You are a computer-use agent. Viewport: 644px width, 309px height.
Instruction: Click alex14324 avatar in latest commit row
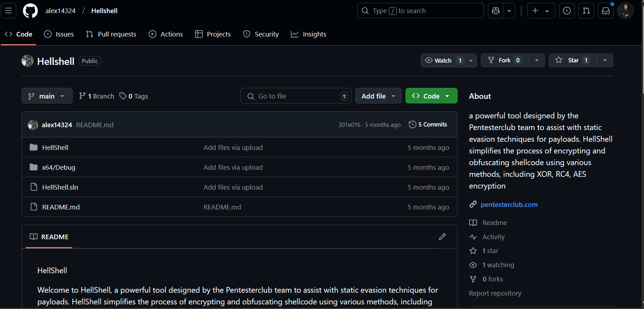click(33, 125)
